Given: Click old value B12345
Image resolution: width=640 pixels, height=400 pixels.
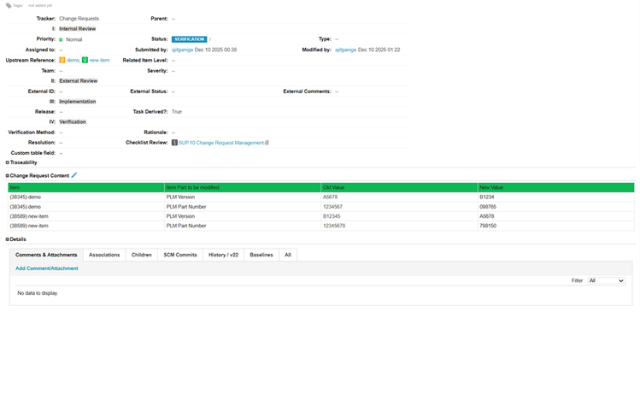Looking at the screenshot, I should click(x=331, y=216).
